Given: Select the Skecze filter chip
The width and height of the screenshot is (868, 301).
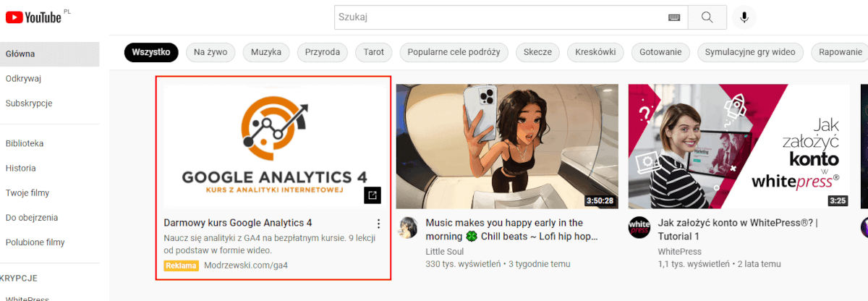Looking at the screenshot, I should pyautogui.click(x=537, y=52).
